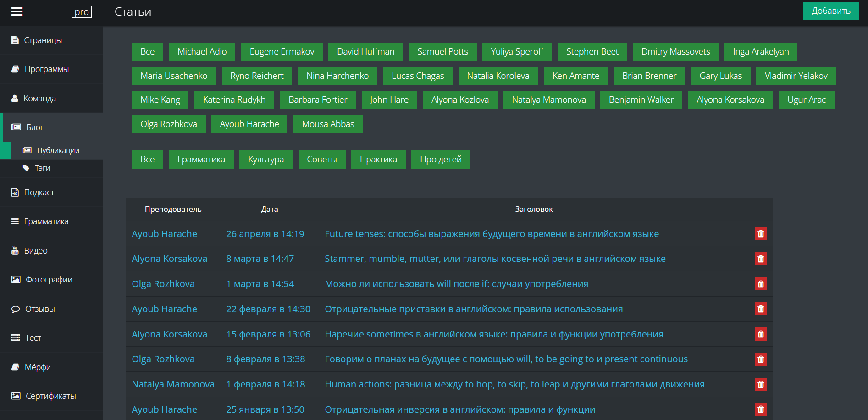Click Natalya Mamonova in the table
The width and height of the screenshot is (868, 420).
tap(173, 384)
